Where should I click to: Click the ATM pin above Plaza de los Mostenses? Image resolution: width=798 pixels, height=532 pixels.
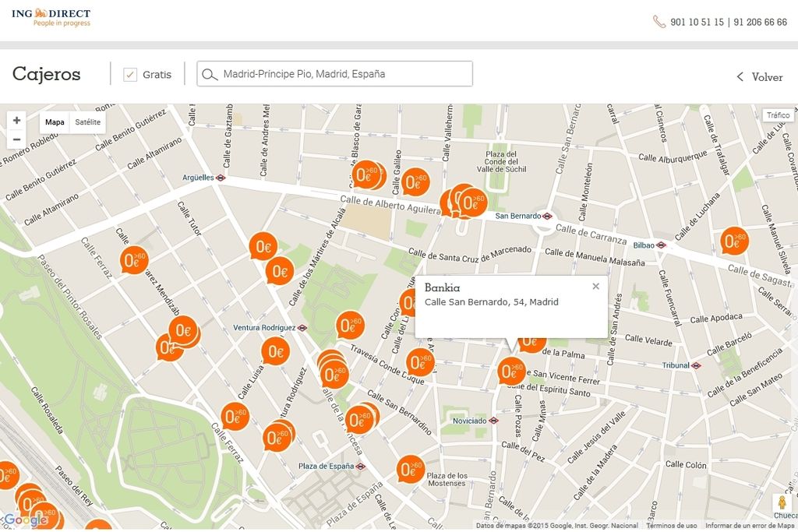click(x=410, y=469)
